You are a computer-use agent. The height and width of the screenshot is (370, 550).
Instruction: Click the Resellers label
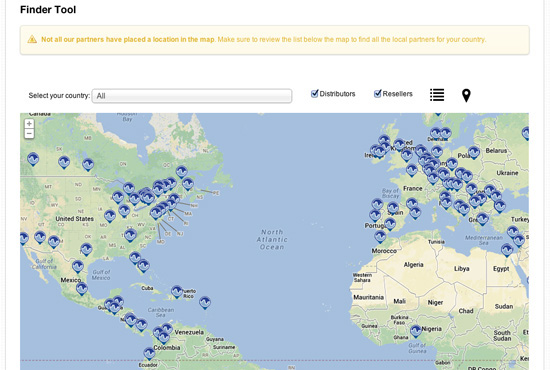coord(397,94)
